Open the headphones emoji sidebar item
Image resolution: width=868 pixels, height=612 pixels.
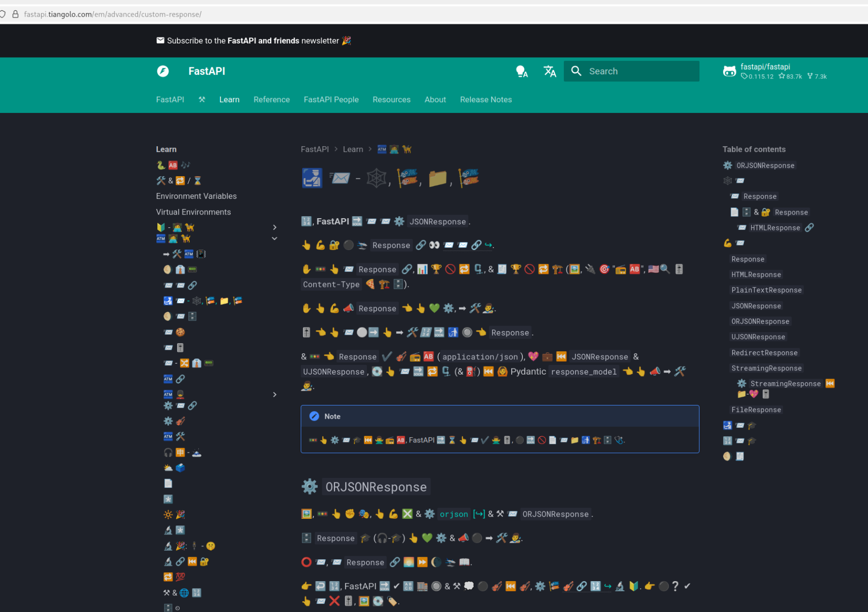[183, 453]
